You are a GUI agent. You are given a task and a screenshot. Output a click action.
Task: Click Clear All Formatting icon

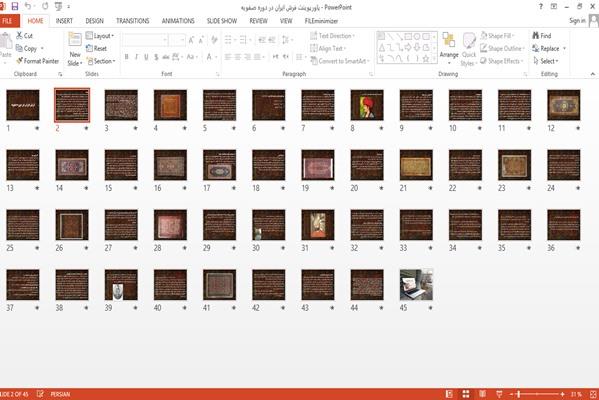point(214,40)
